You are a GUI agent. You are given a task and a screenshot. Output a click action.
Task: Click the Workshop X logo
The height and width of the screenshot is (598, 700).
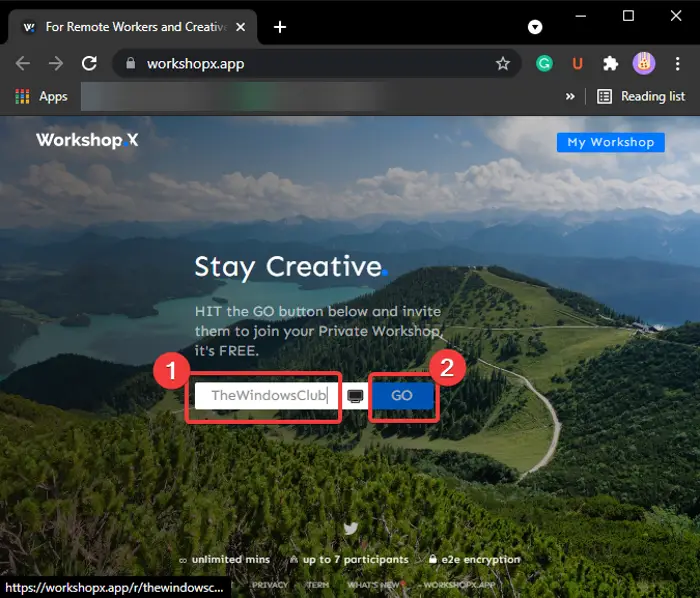[x=88, y=140]
